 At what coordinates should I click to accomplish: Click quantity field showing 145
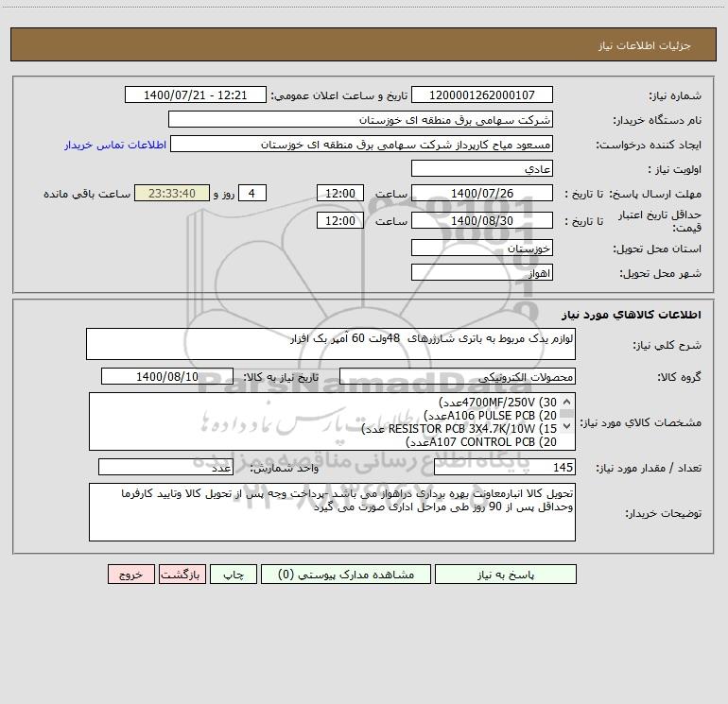coord(505,468)
